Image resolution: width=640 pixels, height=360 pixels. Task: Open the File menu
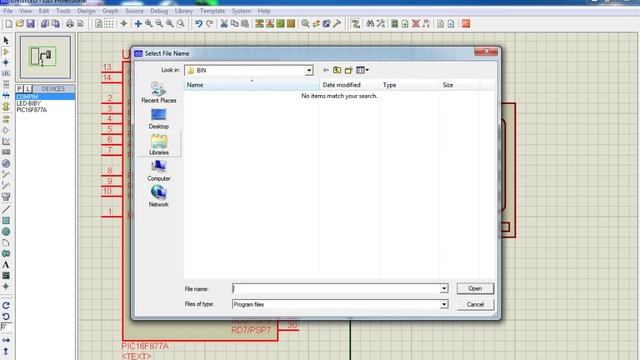tap(8, 11)
